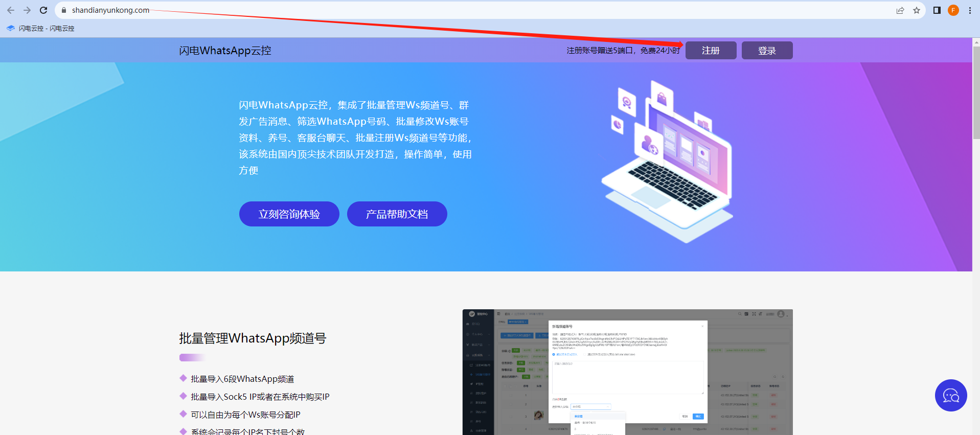Go forward in browser history

click(x=27, y=10)
